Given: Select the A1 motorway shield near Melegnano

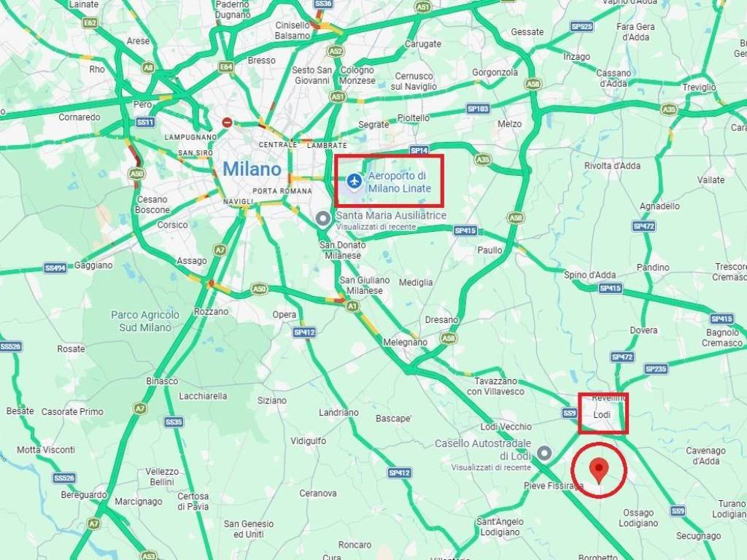Looking at the screenshot, I should pyautogui.click(x=352, y=306).
